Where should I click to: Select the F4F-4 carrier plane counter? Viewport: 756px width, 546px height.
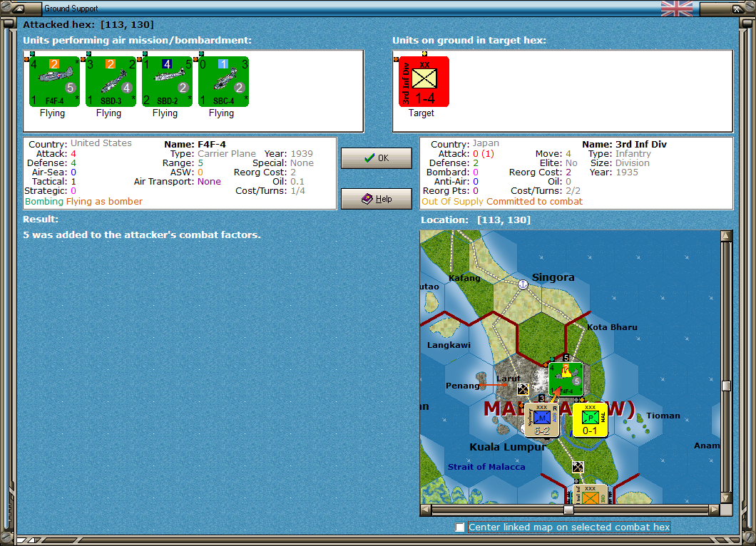[x=53, y=80]
